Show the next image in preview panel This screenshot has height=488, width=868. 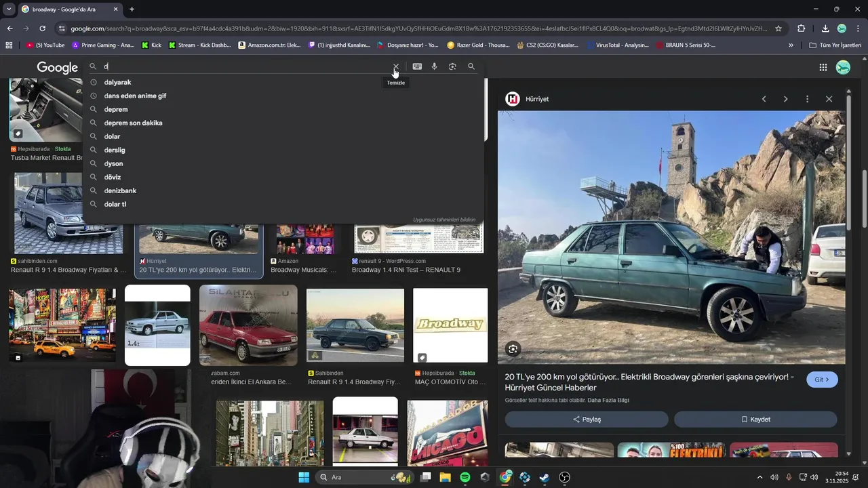[785, 99]
